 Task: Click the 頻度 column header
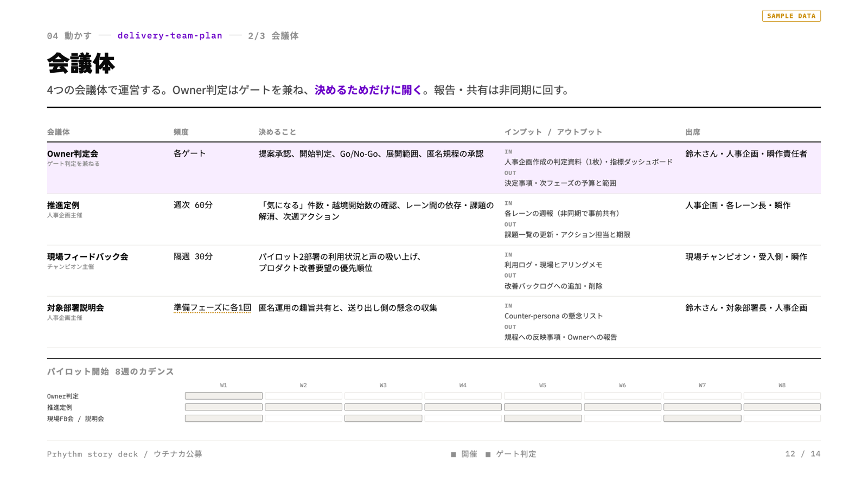click(x=181, y=132)
